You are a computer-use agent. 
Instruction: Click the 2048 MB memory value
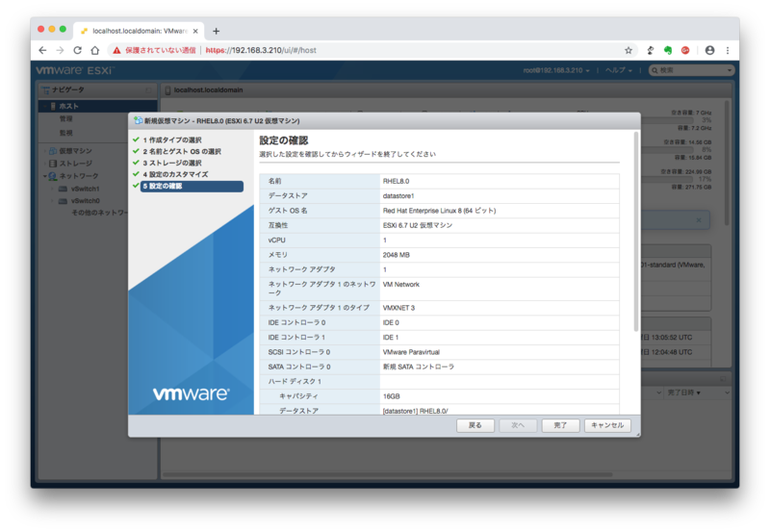pyautogui.click(x=396, y=255)
